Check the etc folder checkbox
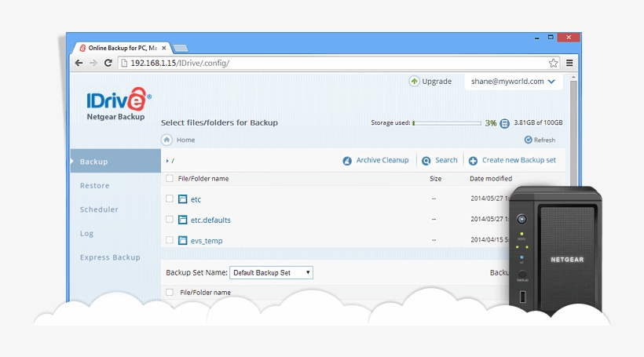 [x=170, y=199]
